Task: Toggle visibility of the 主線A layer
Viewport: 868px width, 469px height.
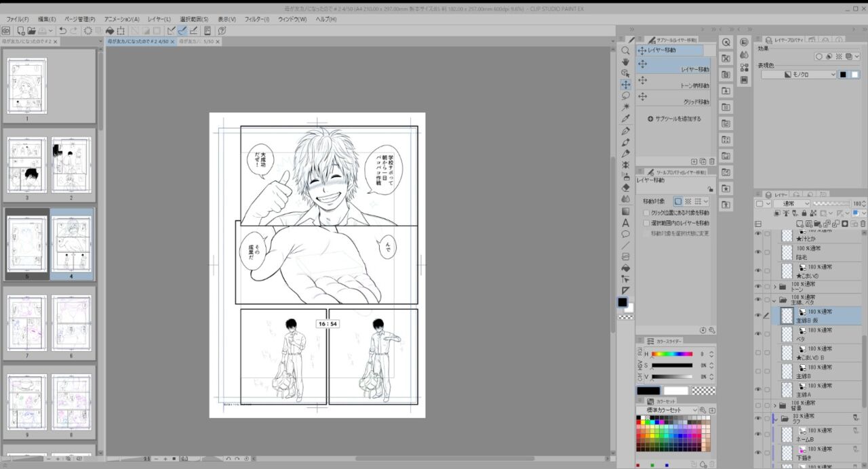Action: tap(758, 390)
